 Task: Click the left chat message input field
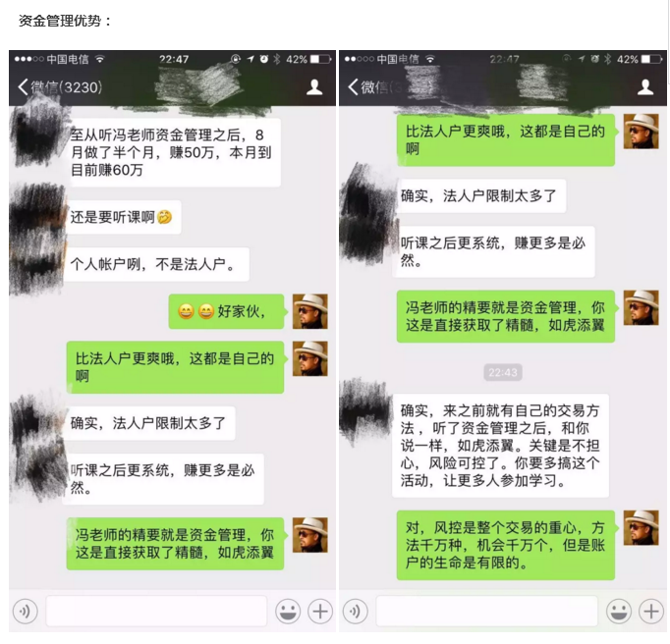coord(156,612)
